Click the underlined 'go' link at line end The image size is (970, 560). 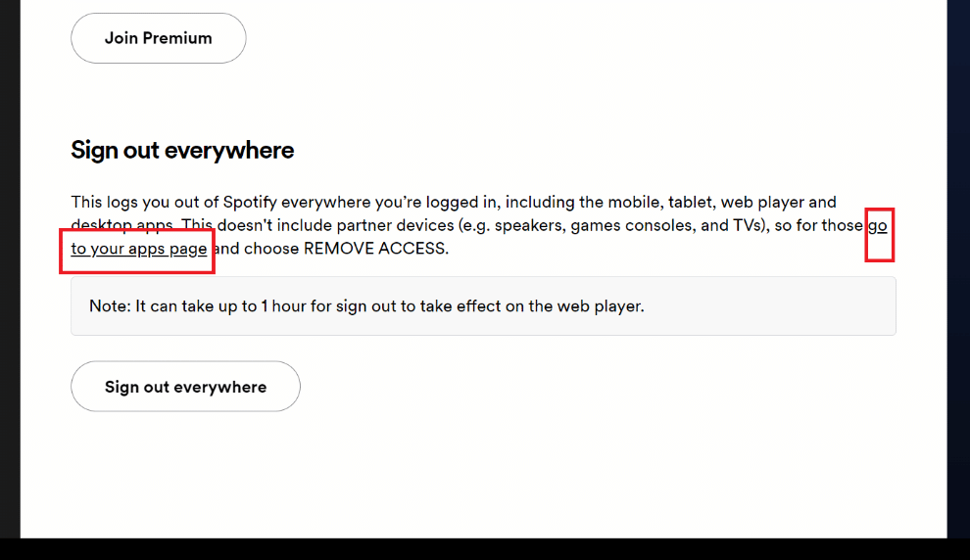[878, 226]
